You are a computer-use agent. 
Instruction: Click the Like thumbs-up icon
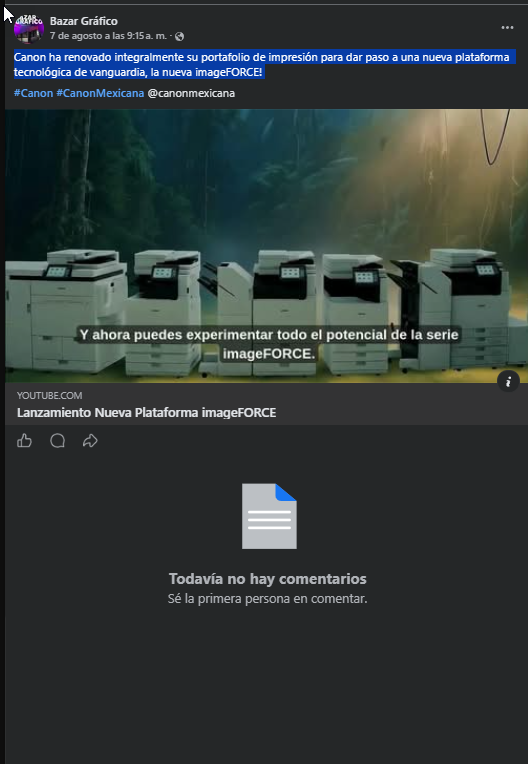click(24, 441)
